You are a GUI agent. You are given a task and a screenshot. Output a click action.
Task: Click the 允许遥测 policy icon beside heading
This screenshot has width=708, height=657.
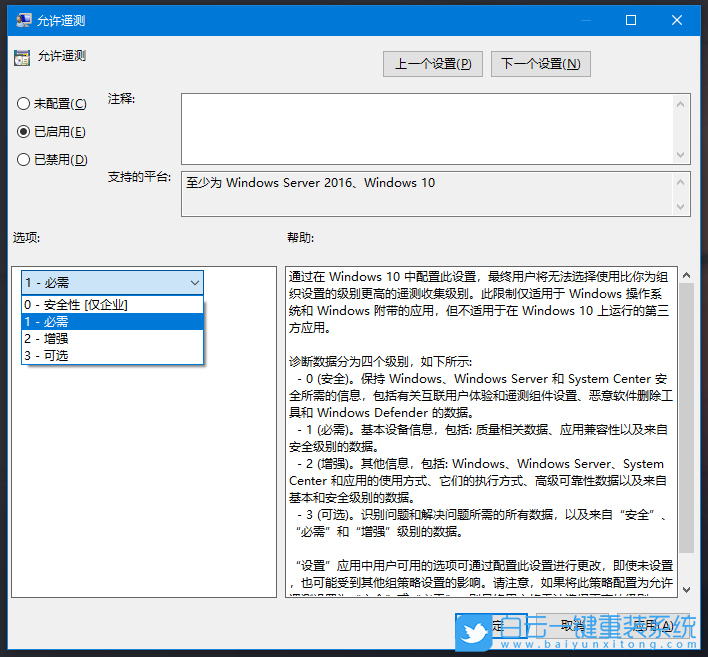coord(22,58)
